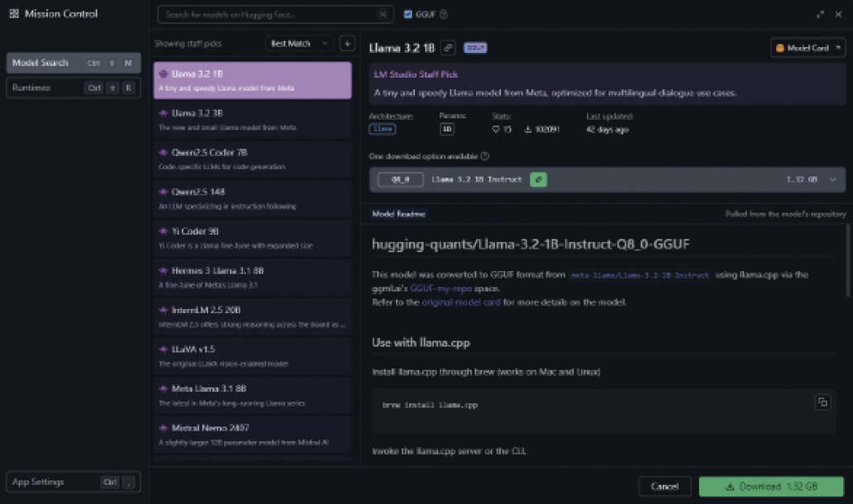Follow the GGUF-my-repo link
Screen dimensions: 853x504
click(x=441, y=288)
